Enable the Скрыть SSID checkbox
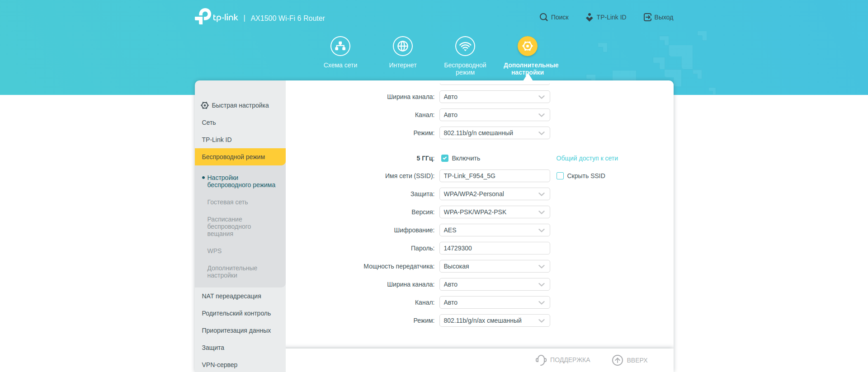 click(x=560, y=176)
